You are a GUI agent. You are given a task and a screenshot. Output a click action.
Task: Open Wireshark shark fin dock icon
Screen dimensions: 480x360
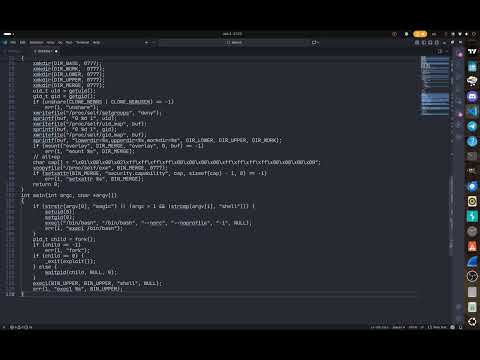(x=472, y=261)
